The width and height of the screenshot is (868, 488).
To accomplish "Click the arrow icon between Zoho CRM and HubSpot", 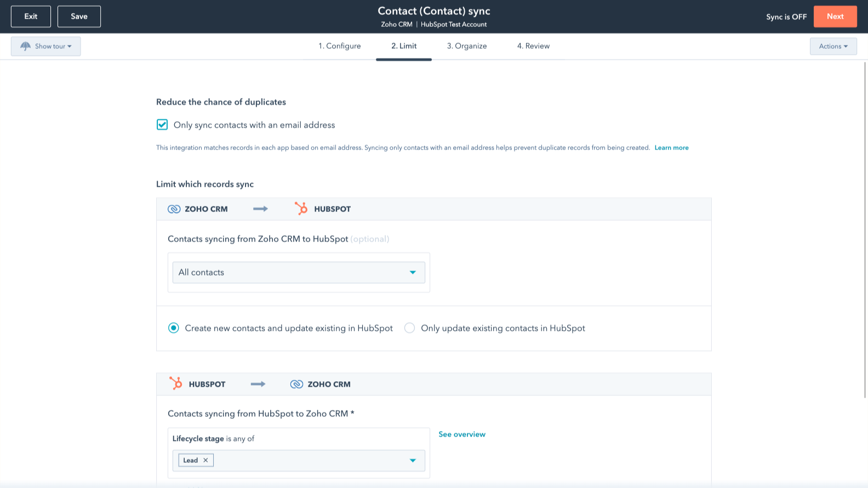I will pyautogui.click(x=260, y=209).
